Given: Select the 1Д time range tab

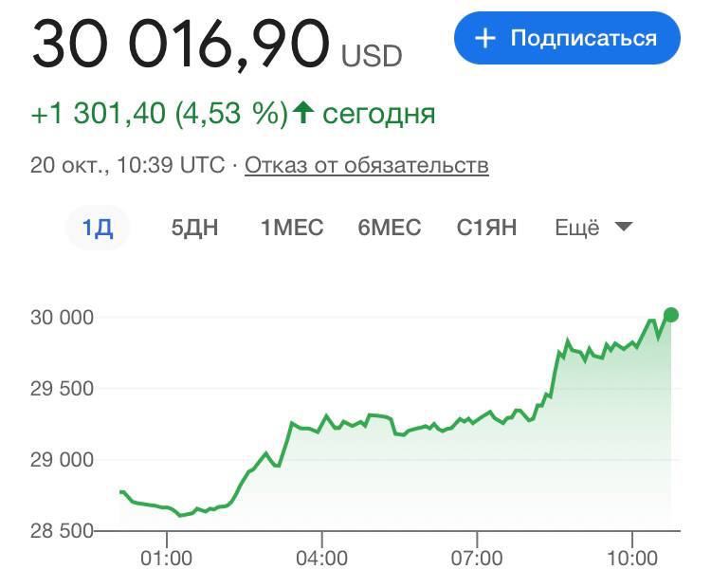Looking at the screenshot, I should [98, 228].
